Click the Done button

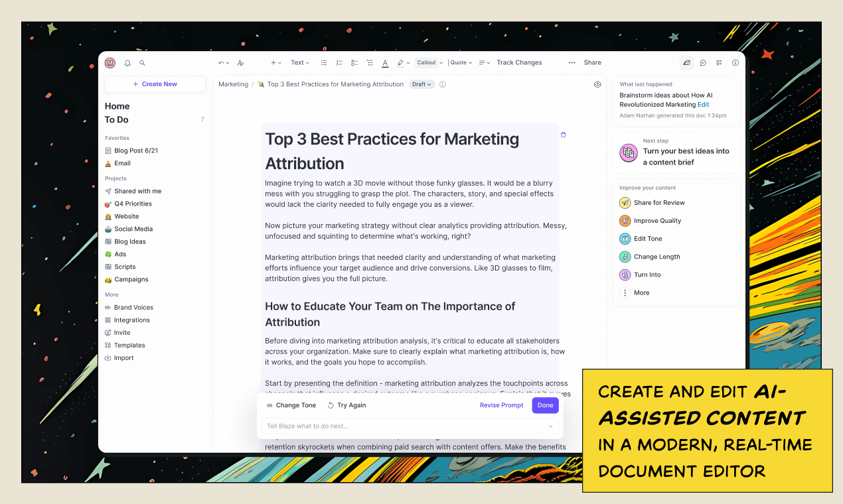point(545,405)
